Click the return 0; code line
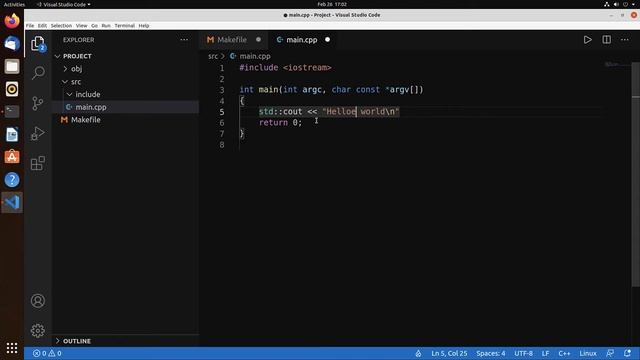The image size is (640, 360). pyautogui.click(x=280, y=122)
